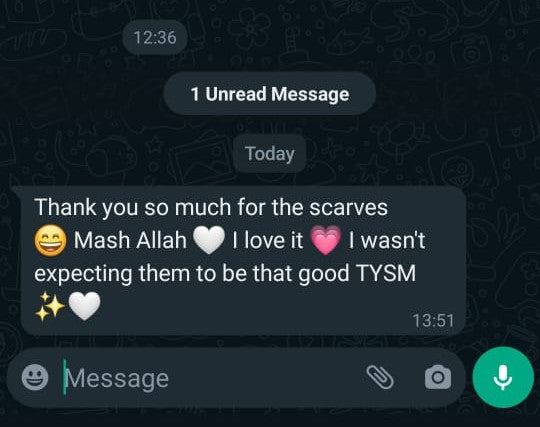Open the camera from message bar
Screen dimensions: 540x427
click(x=438, y=377)
